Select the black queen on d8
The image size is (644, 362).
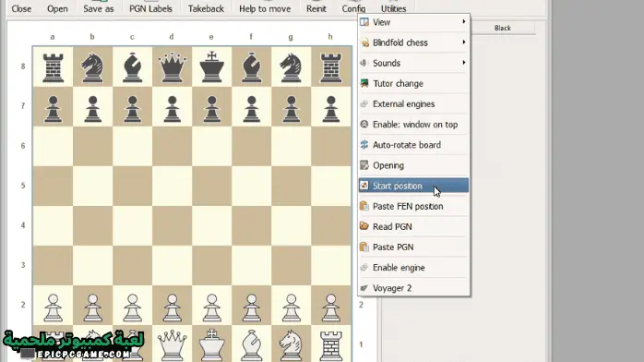172,66
